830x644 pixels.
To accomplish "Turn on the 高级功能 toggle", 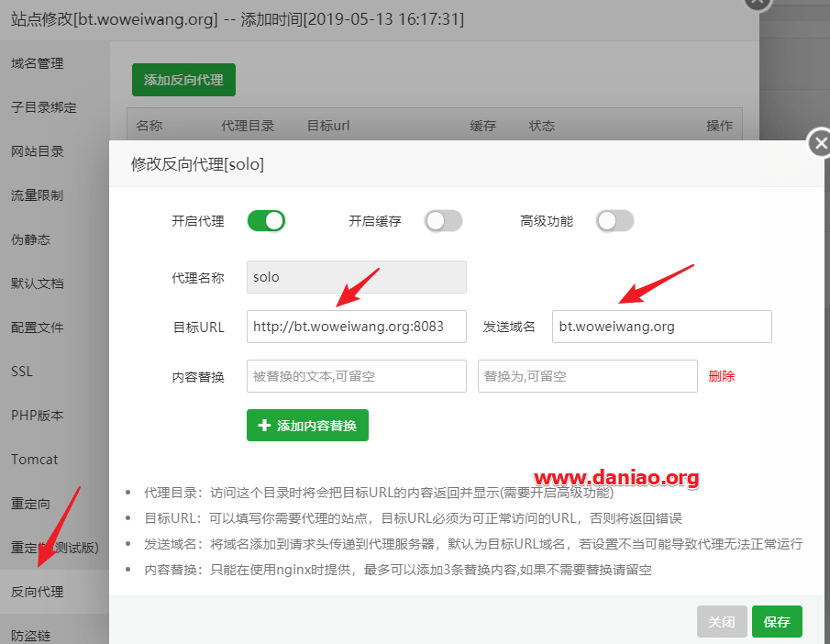I will click(614, 220).
